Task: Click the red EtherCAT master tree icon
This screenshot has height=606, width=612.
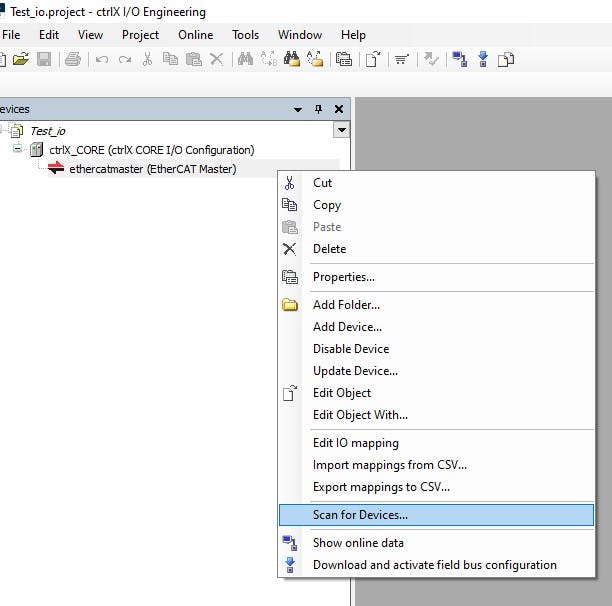Action: pyautogui.click(x=56, y=168)
